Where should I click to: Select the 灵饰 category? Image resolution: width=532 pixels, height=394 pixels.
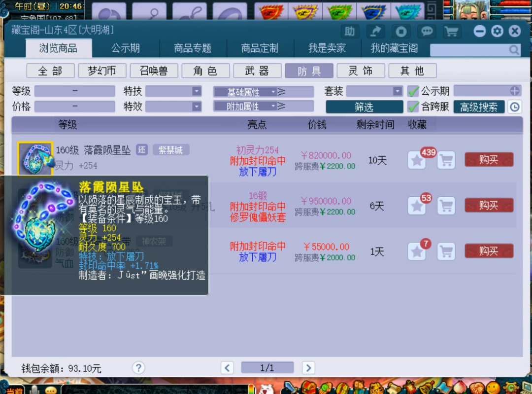361,71
